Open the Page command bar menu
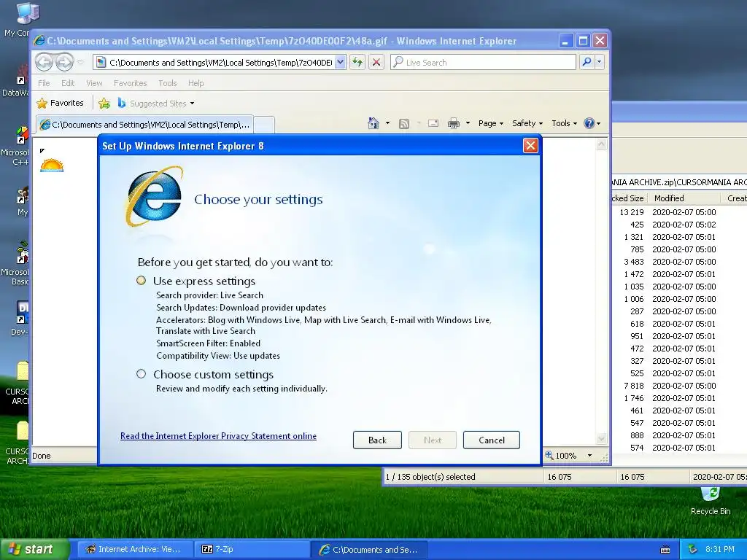Image resolution: width=747 pixels, height=560 pixels. [x=491, y=123]
